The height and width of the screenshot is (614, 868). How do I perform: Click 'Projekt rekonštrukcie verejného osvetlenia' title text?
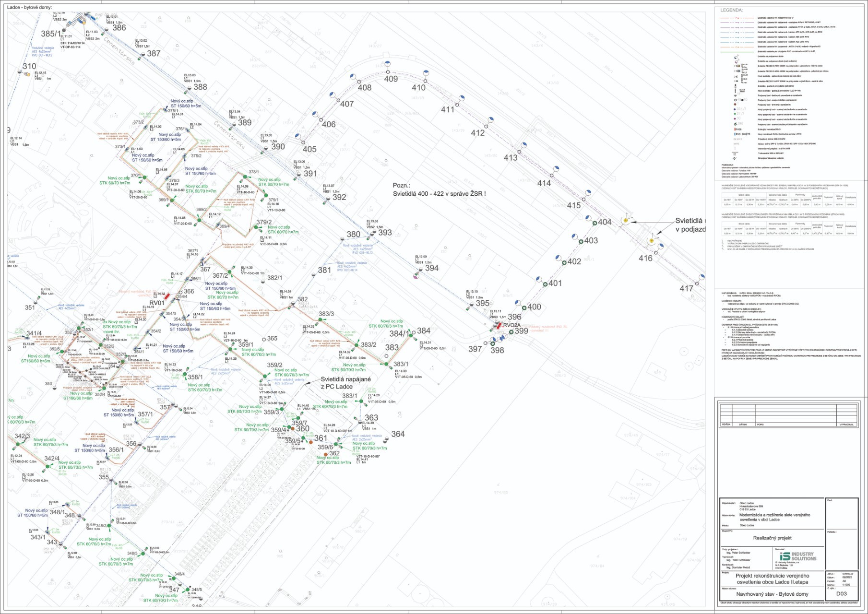pyautogui.click(x=773, y=579)
